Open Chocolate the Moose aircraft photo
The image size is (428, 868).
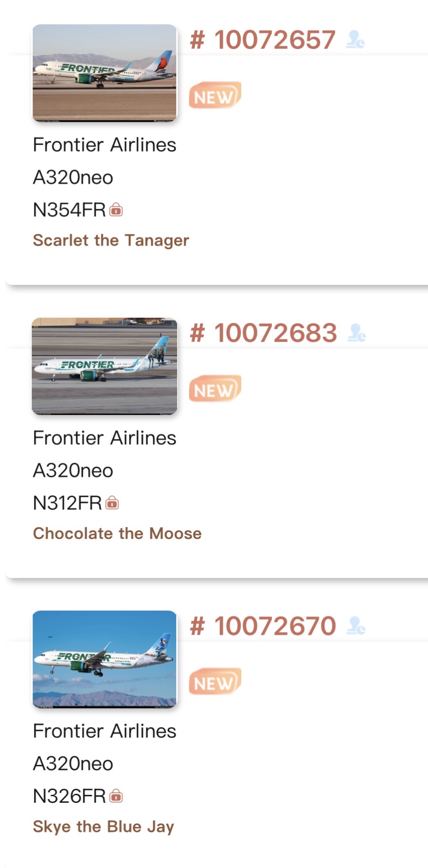pyautogui.click(x=105, y=366)
